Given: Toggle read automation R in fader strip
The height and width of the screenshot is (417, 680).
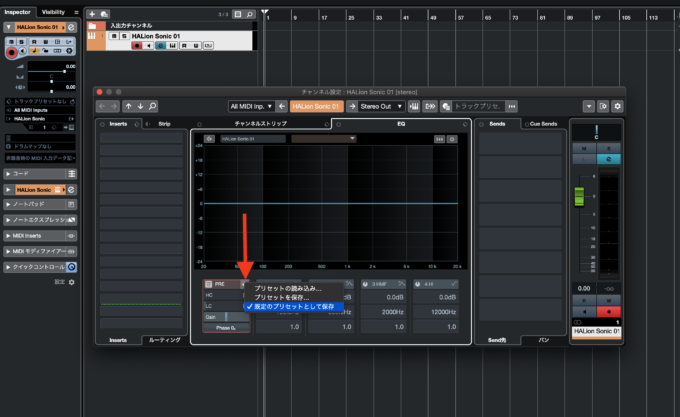Looking at the screenshot, I should point(584,301).
